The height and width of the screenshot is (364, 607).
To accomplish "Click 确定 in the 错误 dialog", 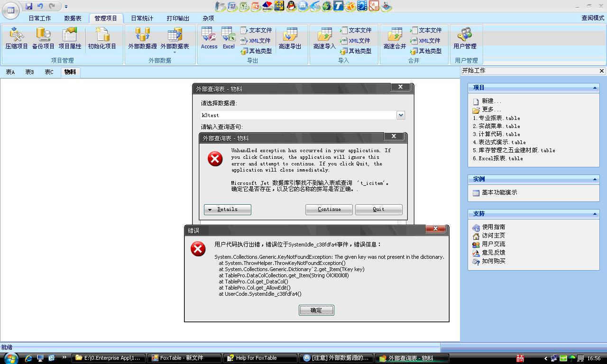I will click(316, 310).
